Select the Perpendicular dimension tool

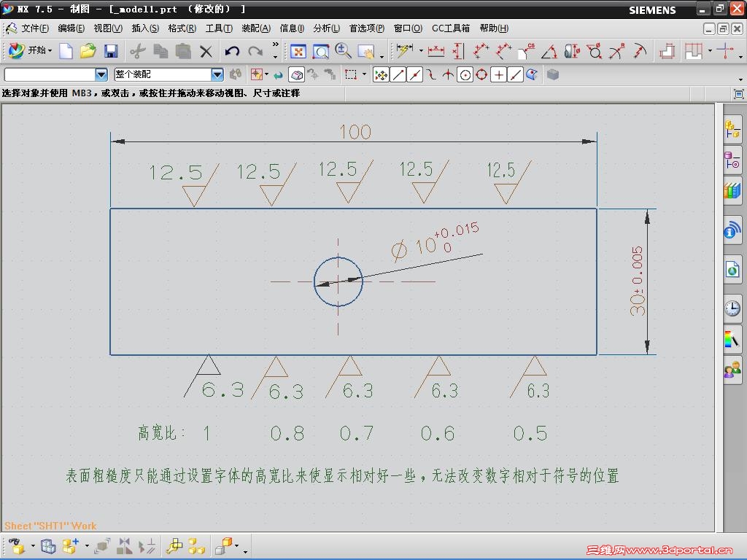[x=503, y=51]
